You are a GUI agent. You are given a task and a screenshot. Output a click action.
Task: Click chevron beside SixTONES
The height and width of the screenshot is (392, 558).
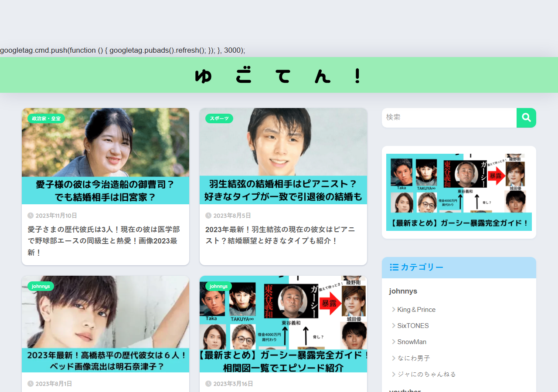394,326
